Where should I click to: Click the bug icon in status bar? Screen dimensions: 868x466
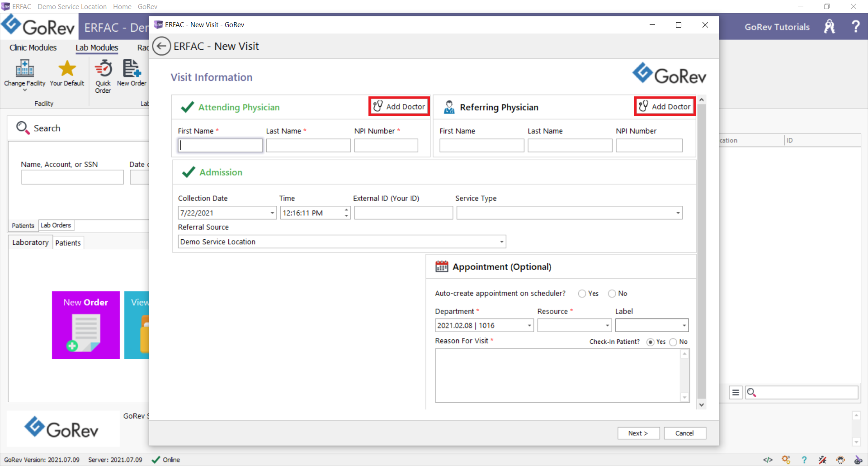(x=840, y=460)
